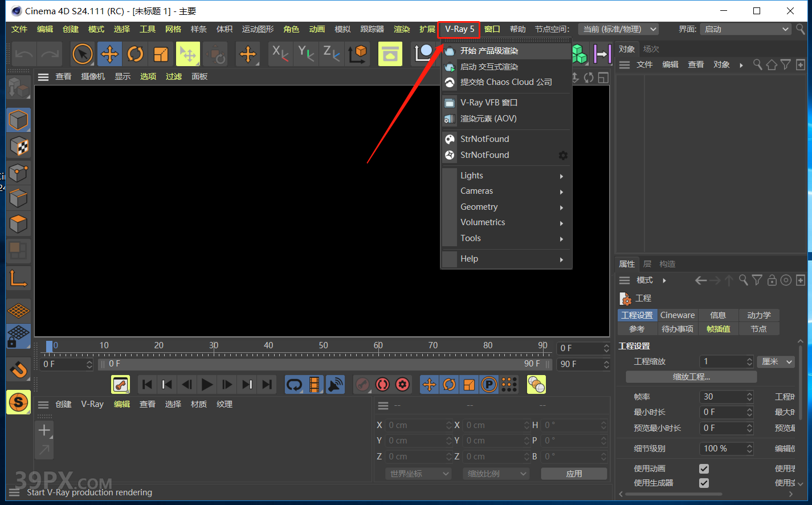Viewport: 812px width, 505px height.
Task: Click the Undo arrow icon
Action: click(24, 54)
